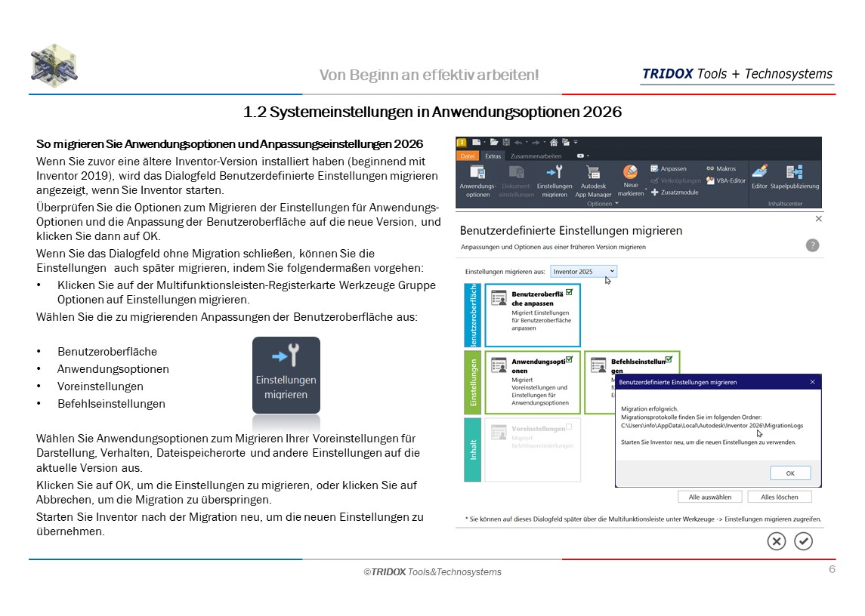Open Anwendungsoptionen in the ribbon
865x616 pixels.
click(x=477, y=180)
